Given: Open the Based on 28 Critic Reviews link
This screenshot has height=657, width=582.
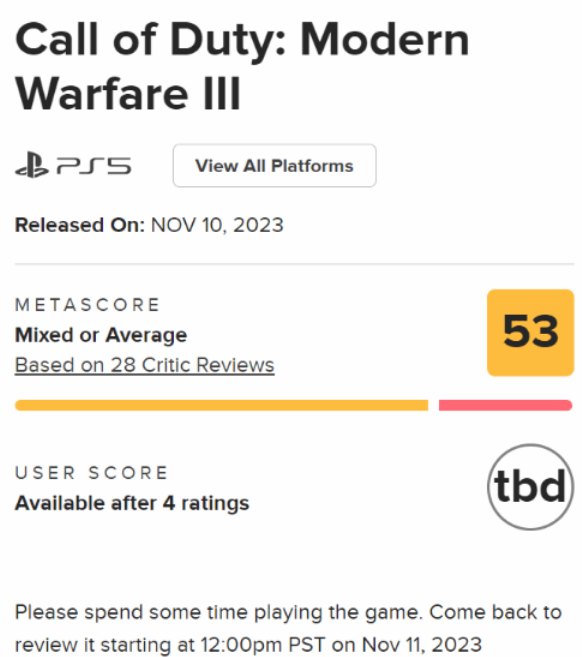Looking at the screenshot, I should pyautogui.click(x=145, y=365).
